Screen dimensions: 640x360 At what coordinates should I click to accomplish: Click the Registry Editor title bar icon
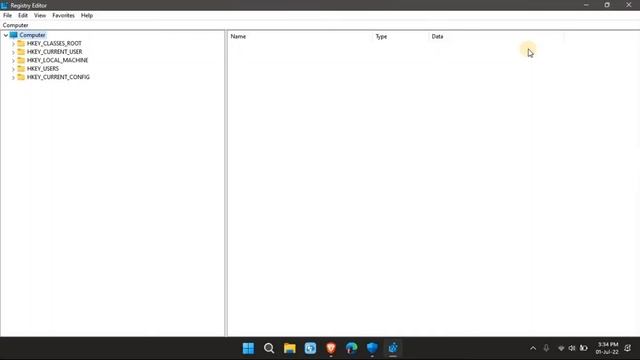pos(4,5)
